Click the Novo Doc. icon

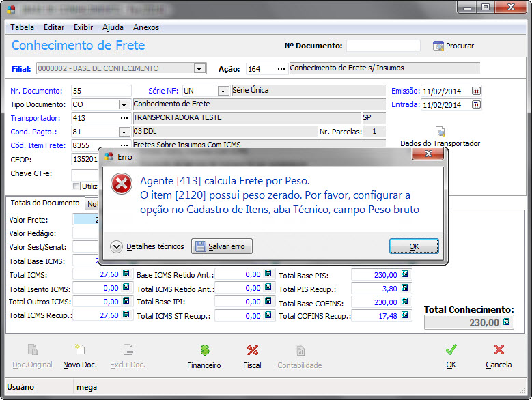[79, 350]
